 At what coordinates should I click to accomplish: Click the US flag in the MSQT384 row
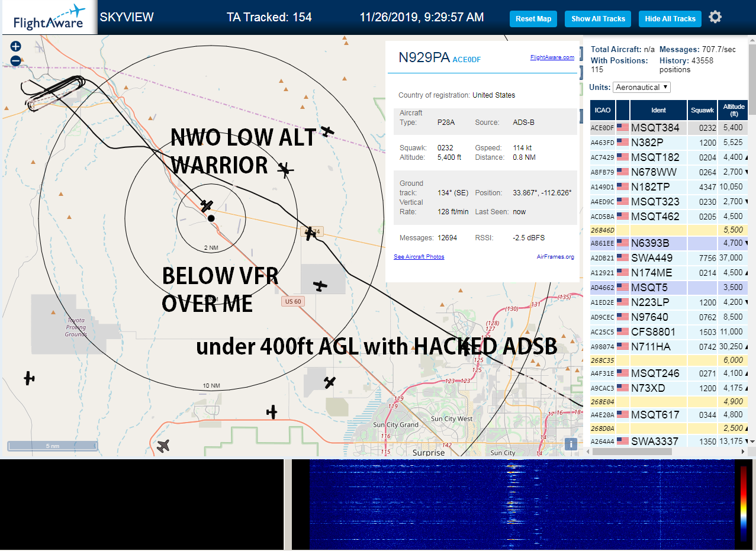tap(622, 127)
